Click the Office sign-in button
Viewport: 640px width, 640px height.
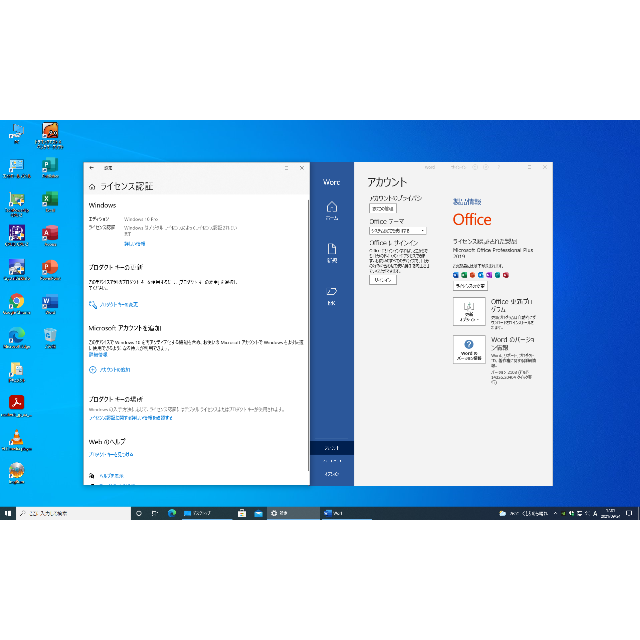click(382, 280)
